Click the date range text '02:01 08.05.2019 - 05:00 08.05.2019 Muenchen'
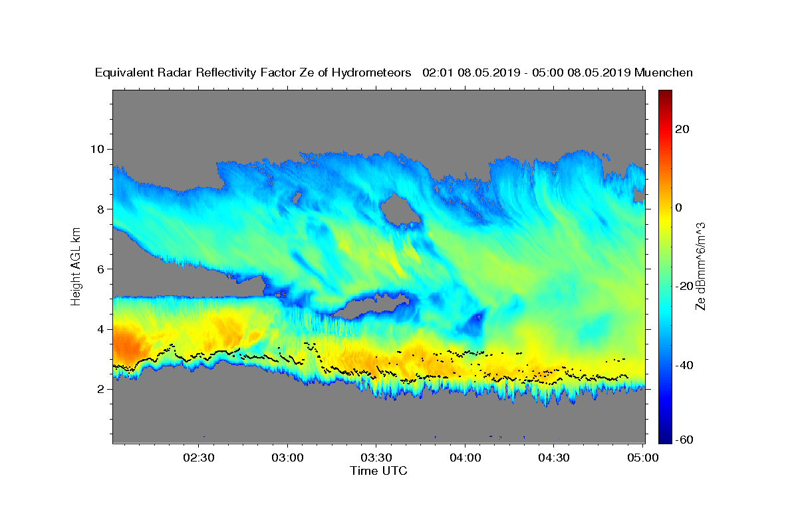 pos(558,73)
